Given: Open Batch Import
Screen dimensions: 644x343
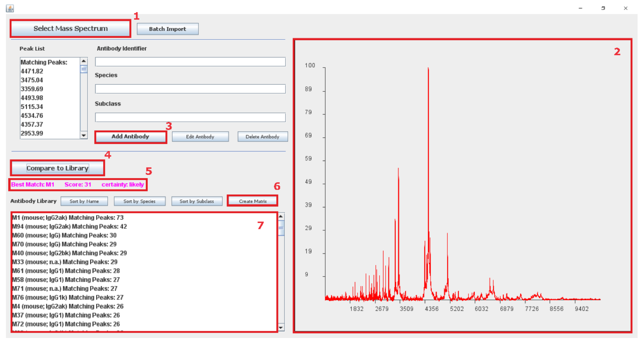Looking at the screenshot, I should click(168, 29).
